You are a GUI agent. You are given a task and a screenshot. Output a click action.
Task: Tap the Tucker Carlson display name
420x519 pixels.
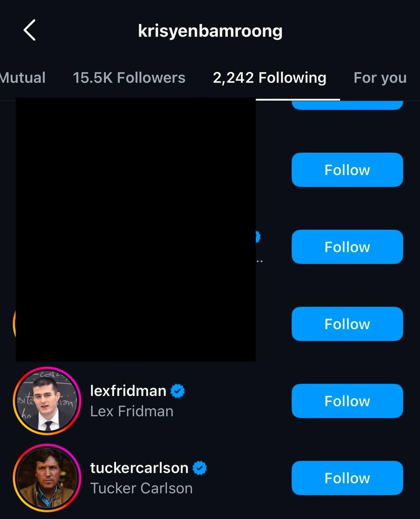point(142,488)
